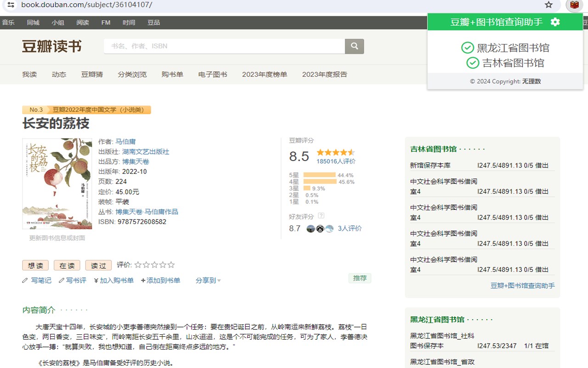The width and height of the screenshot is (588, 368).
Task: Click the library helper extension icon in the toolbar
Action: click(574, 5)
